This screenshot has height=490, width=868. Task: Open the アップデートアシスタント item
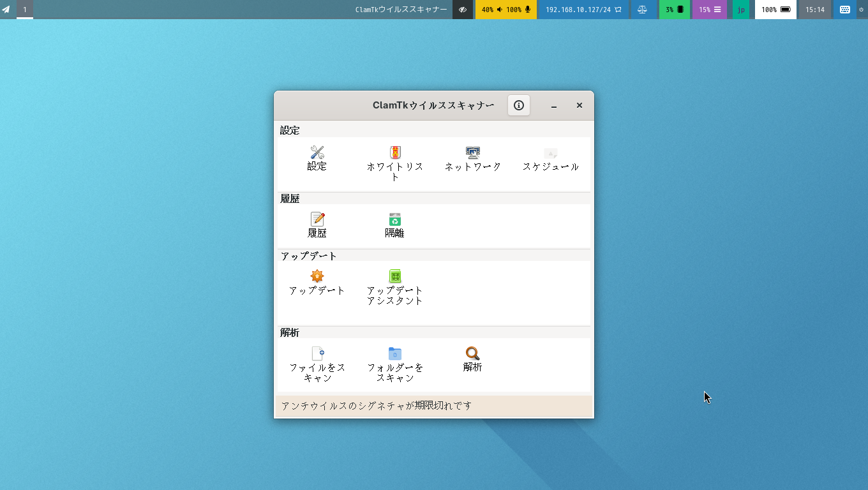coord(395,287)
